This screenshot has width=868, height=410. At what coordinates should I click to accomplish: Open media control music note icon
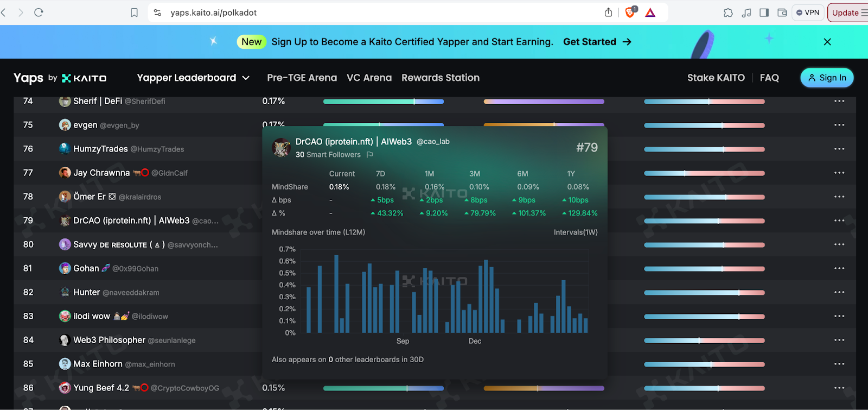click(746, 12)
